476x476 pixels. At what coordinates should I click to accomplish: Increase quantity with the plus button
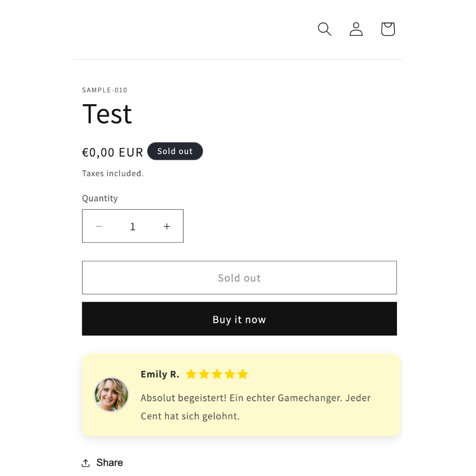click(167, 226)
